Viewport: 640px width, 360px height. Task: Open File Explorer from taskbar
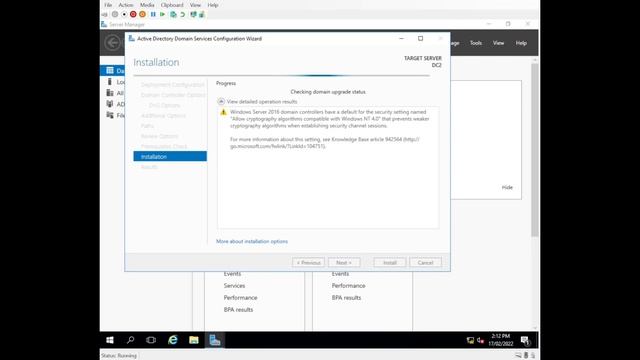tap(193, 340)
